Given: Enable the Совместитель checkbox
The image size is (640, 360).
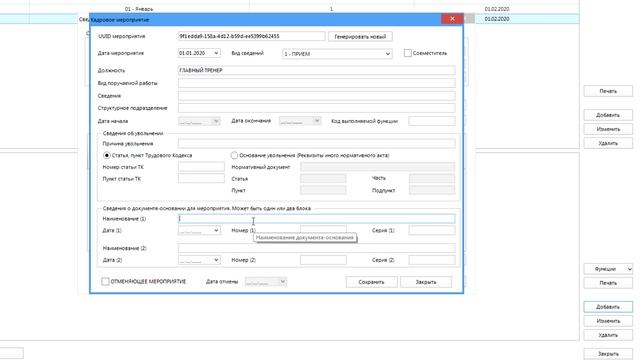Looking at the screenshot, I should [x=408, y=53].
